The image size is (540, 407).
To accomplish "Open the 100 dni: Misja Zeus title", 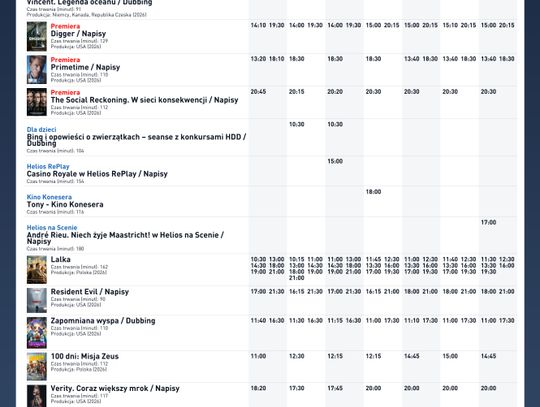I will 85,356.
